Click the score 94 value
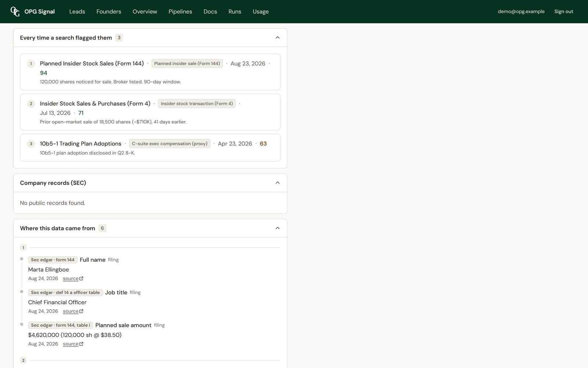The height and width of the screenshot is (368, 588). [x=44, y=73]
